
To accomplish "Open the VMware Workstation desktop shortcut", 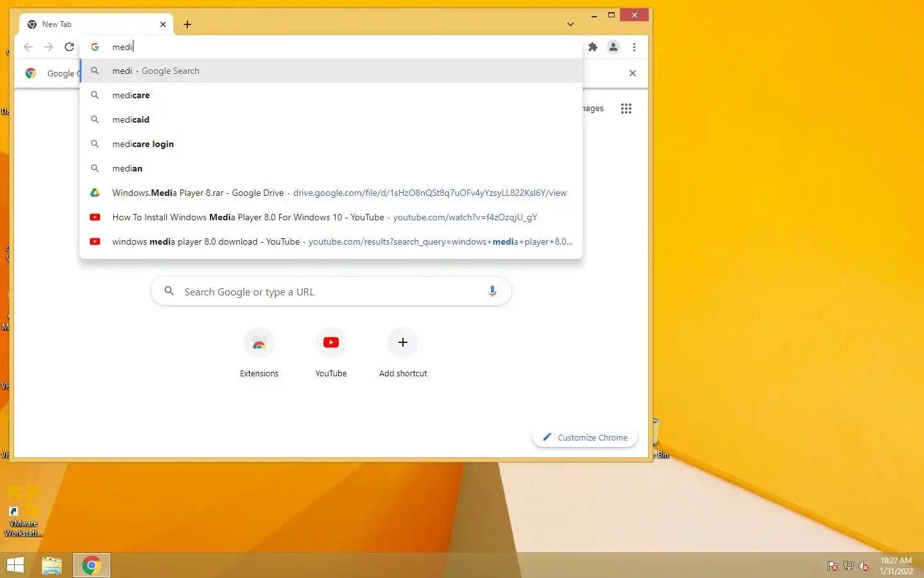I will tap(24, 512).
